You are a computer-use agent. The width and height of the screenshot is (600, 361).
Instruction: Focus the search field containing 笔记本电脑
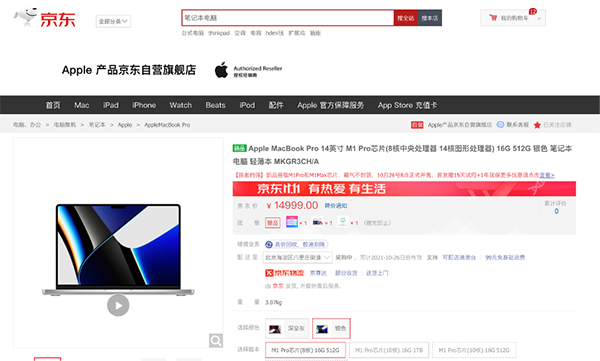point(288,18)
